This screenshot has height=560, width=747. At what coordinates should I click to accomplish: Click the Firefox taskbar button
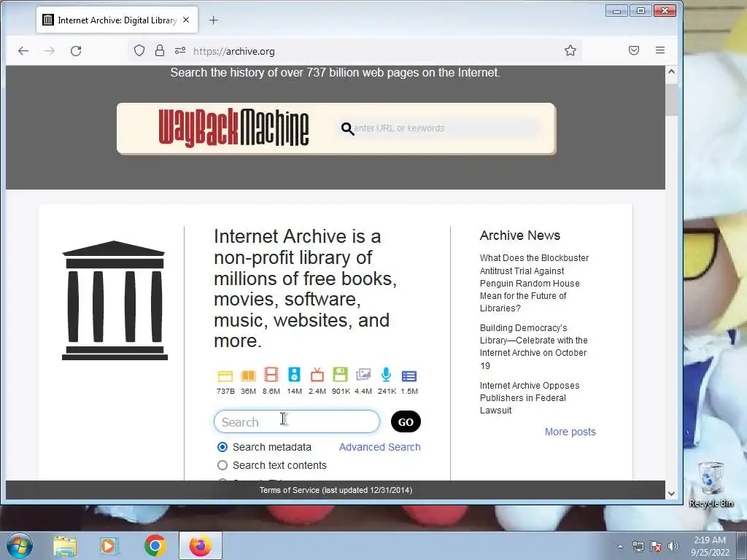(x=201, y=545)
